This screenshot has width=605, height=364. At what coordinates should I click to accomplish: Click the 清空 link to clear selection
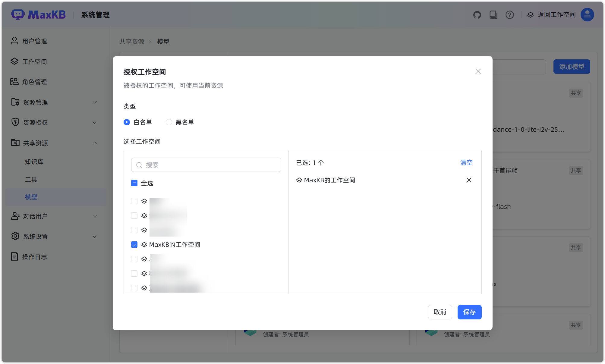click(466, 162)
